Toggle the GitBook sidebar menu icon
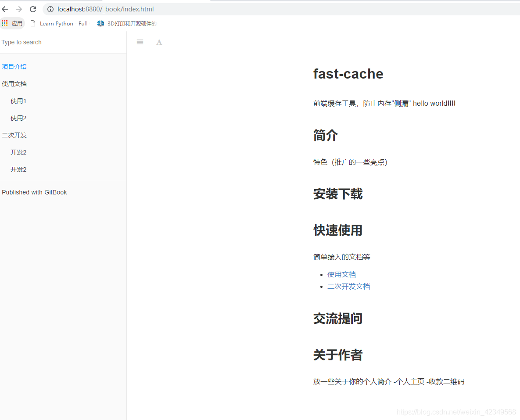The image size is (520, 420). click(140, 42)
